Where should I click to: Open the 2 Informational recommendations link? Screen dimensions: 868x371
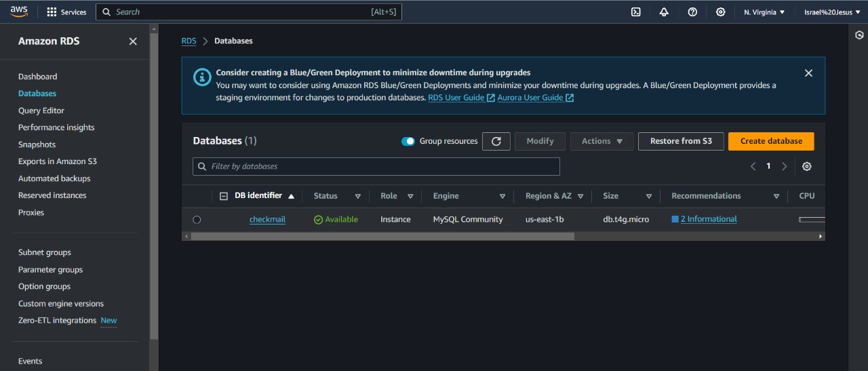click(x=709, y=219)
